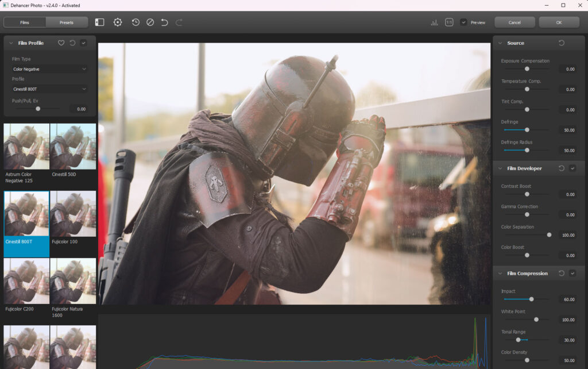This screenshot has width=588, height=369.
Task: Open settings gear in toolbar
Action: coord(118,22)
